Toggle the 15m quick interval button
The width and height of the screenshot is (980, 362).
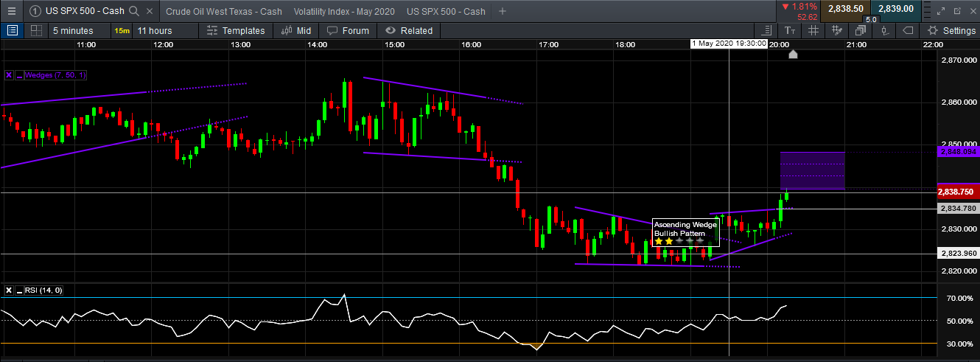[122, 30]
